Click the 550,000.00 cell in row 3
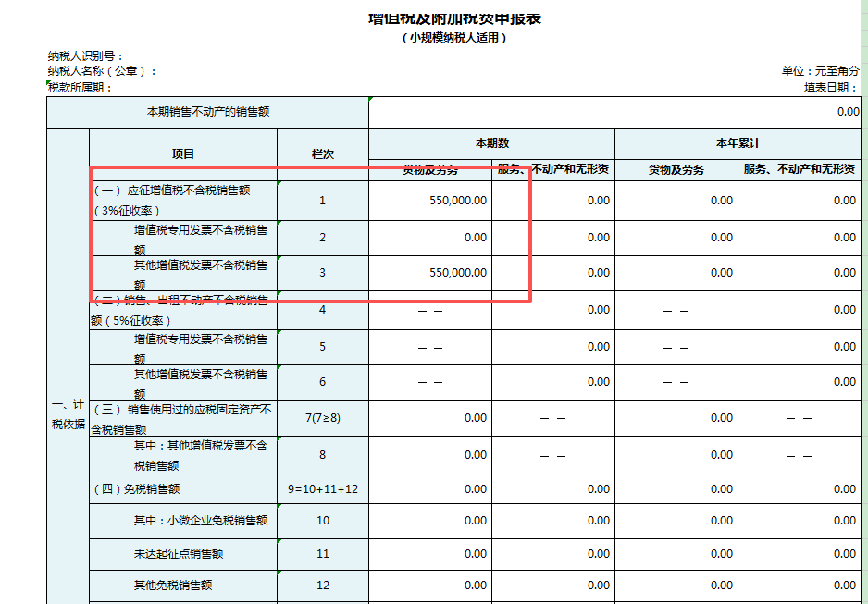This screenshot has width=868, height=604. pos(430,273)
